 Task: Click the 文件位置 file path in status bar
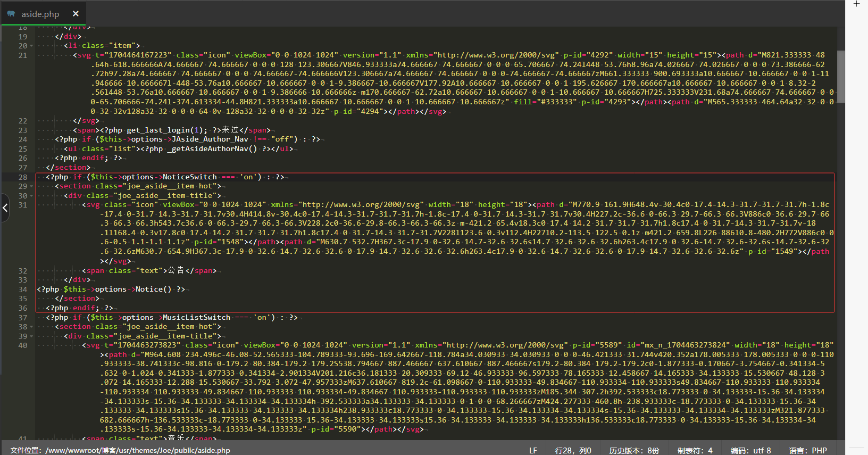(x=120, y=450)
